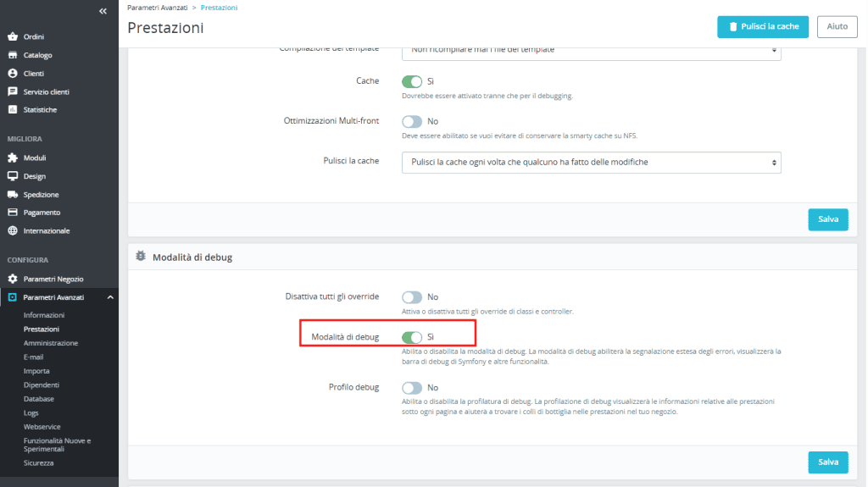The image size is (868, 487).
Task: Collapse the sidebar with double-arrow icon
Action: pyautogui.click(x=103, y=11)
